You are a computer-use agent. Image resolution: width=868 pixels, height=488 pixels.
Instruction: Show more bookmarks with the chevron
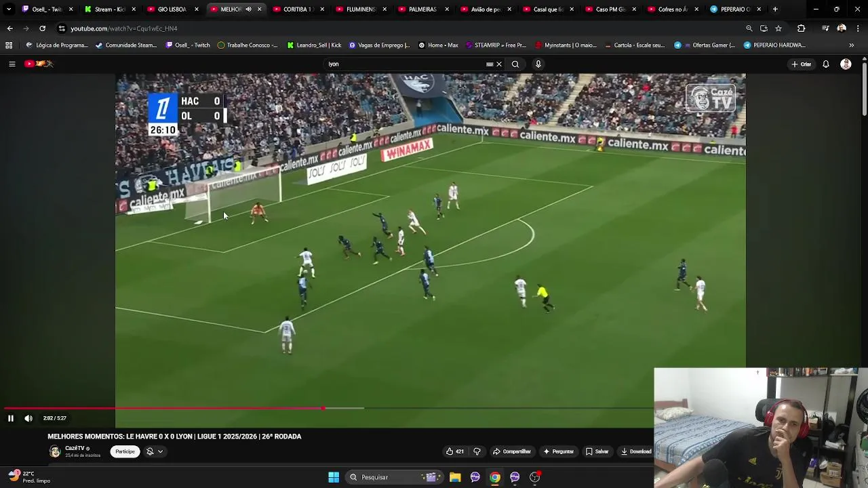(x=851, y=45)
